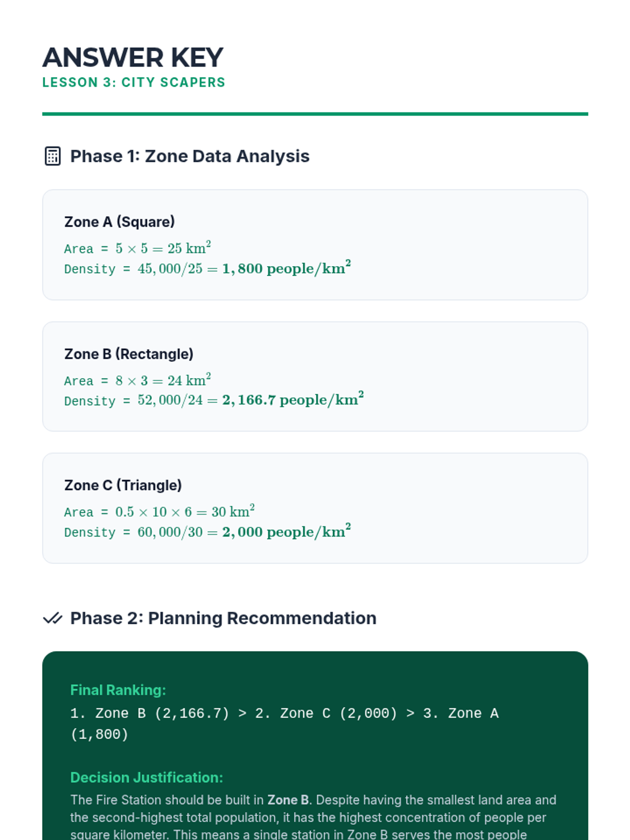
Task: Click the calculator icon beside Phase 1
Action: point(52,156)
